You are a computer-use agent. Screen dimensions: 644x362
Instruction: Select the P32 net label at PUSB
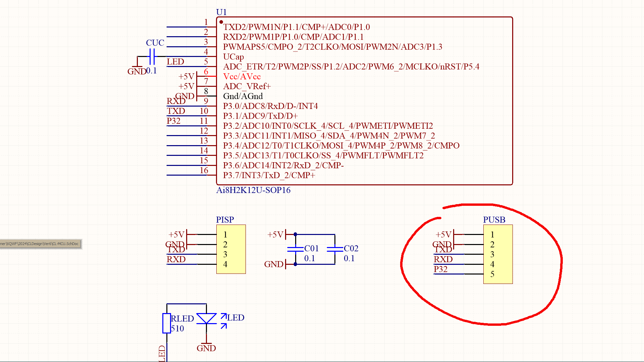tap(440, 269)
